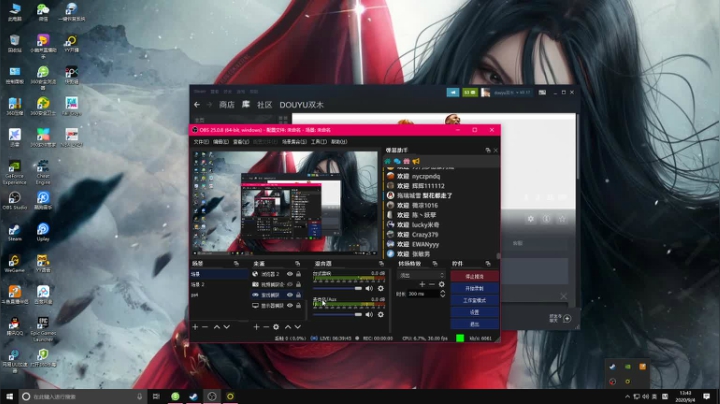Image resolution: width=720 pixels, height=404 pixels.
Task: Open transition properties gear icon
Action: (442, 285)
